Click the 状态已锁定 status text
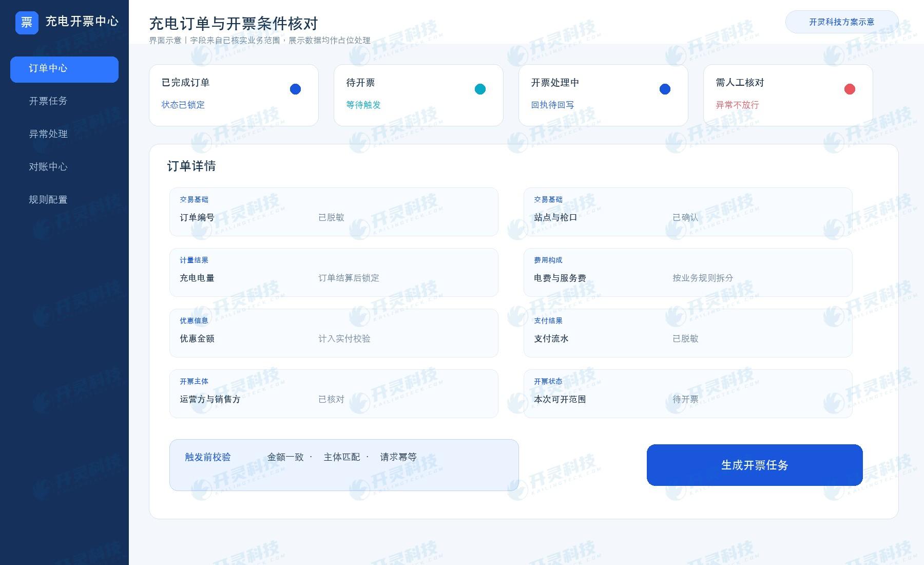The width and height of the screenshot is (924, 565). pos(183,105)
